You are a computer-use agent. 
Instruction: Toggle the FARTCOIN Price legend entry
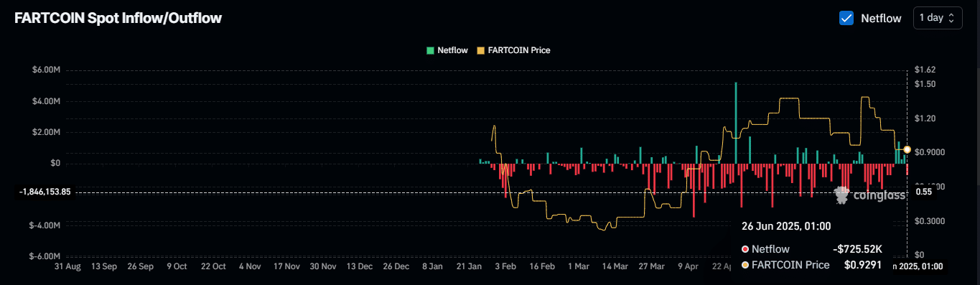tap(513, 50)
